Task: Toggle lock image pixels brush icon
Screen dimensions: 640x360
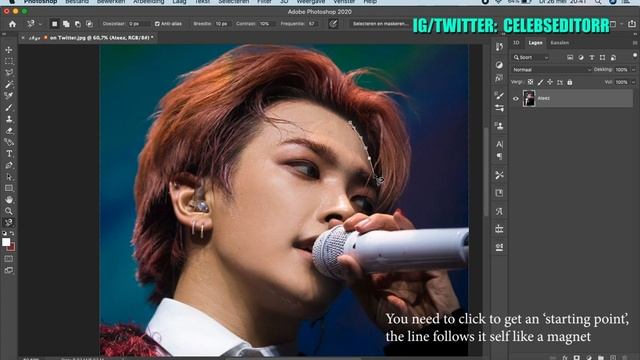Action: [x=540, y=82]
